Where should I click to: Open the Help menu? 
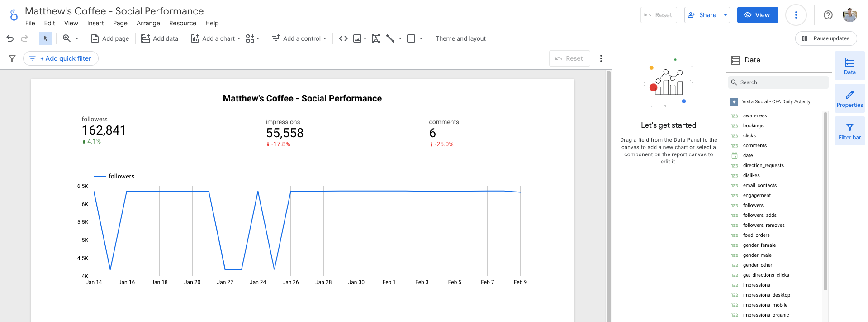pyautogui.click(x=212, y=23)
